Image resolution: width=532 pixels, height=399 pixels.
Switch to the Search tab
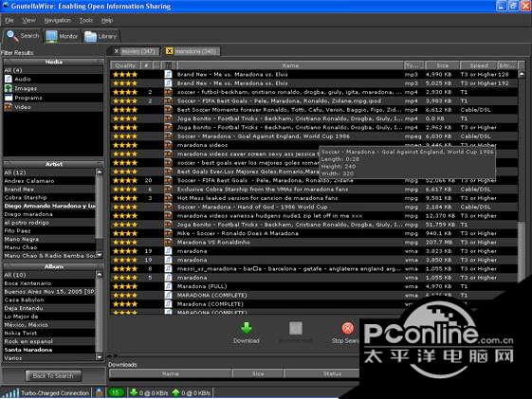coord(23,36)
